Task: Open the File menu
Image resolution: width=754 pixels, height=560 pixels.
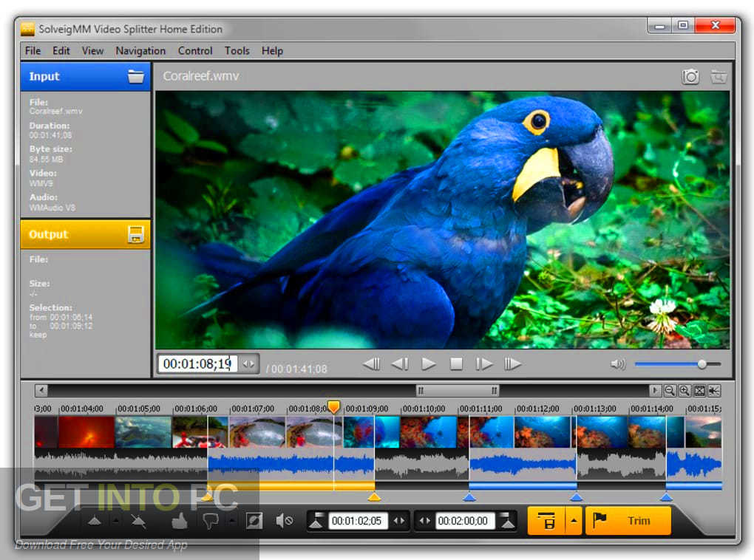Action: (33, 51)
